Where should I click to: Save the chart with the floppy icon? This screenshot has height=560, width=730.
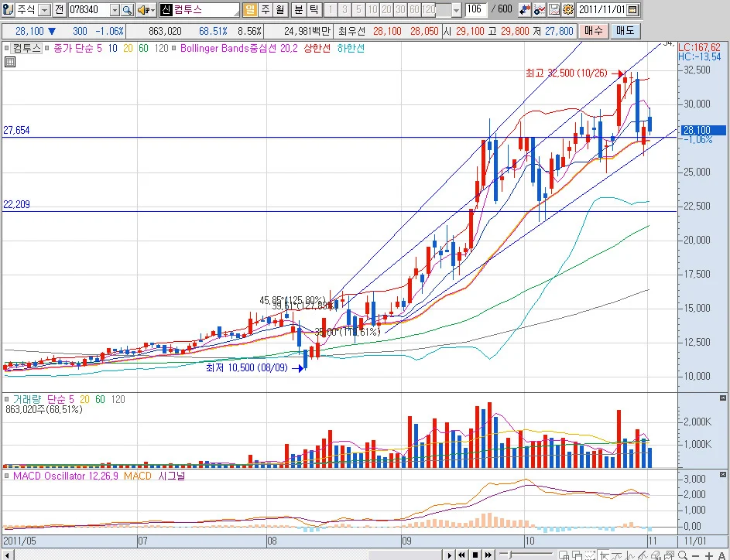pos(554,9)
